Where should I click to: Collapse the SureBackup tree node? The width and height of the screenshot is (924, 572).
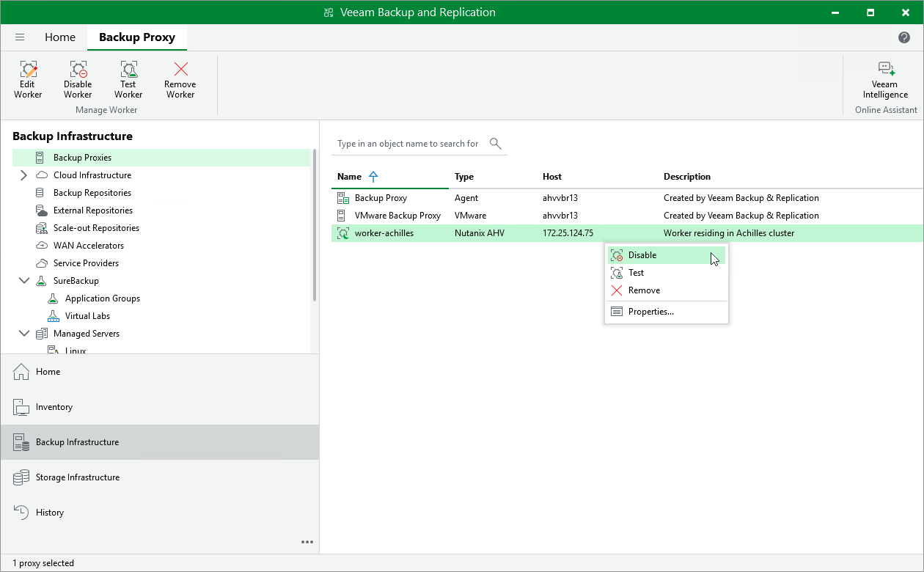(23, 281)
